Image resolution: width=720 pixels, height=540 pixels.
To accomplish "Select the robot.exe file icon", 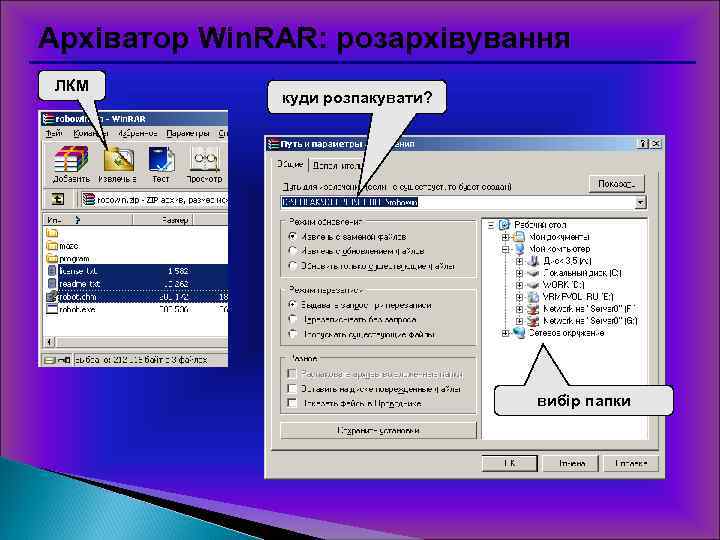I will coord(52,309).
